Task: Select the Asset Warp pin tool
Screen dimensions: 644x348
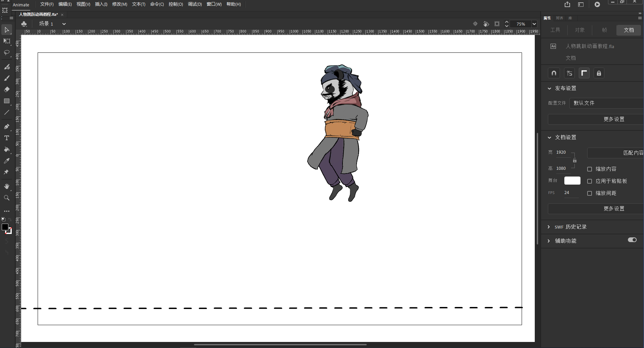Action: tap(6, 172)
